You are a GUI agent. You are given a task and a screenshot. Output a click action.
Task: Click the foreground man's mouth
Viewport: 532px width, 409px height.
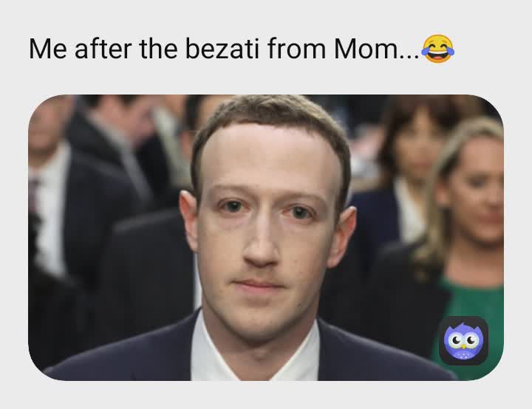coord(259,284)
